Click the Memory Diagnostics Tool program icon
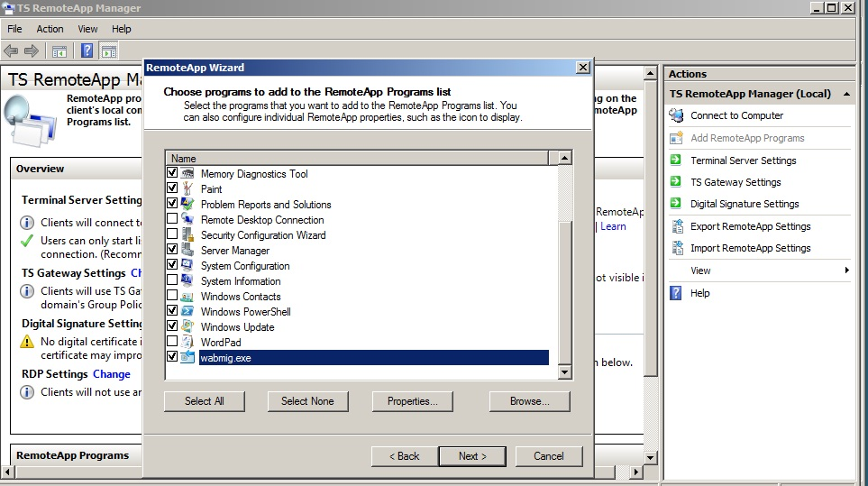 (x=187, y=173)
